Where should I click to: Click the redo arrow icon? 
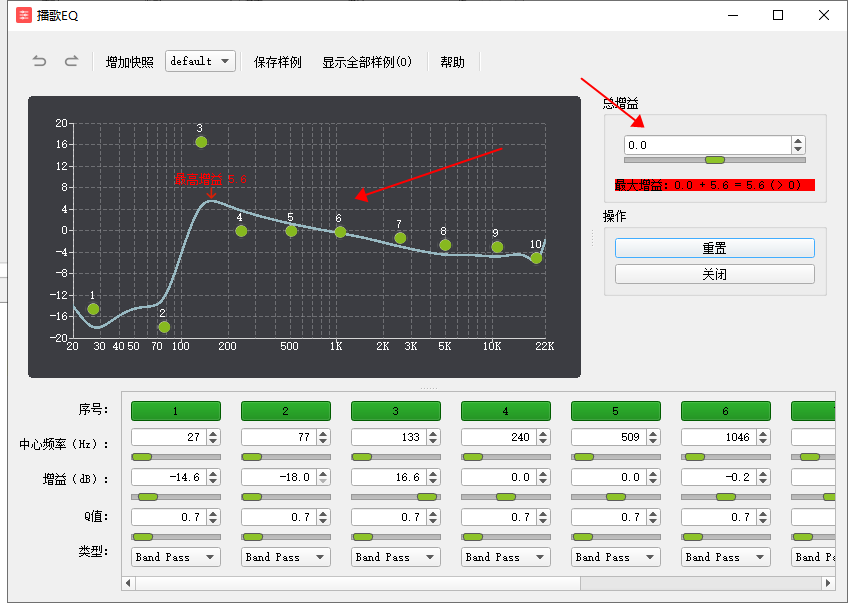coord(71,61)
